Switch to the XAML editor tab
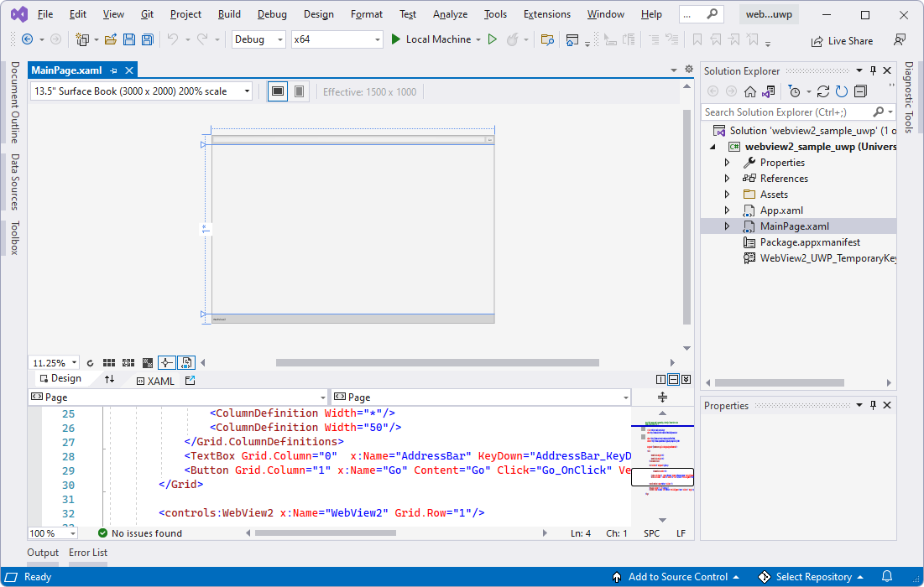The width and height of the screenshot is (924, 587). [155, 380]
